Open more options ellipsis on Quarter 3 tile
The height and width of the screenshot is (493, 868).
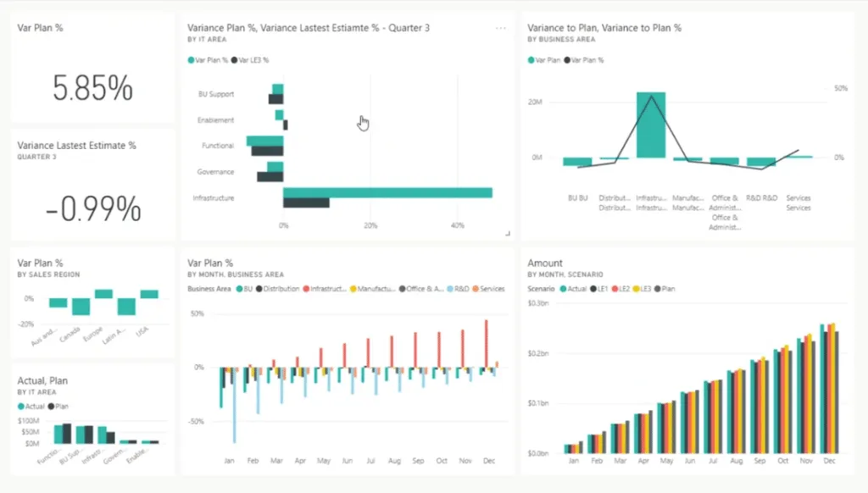click(501, 28)
